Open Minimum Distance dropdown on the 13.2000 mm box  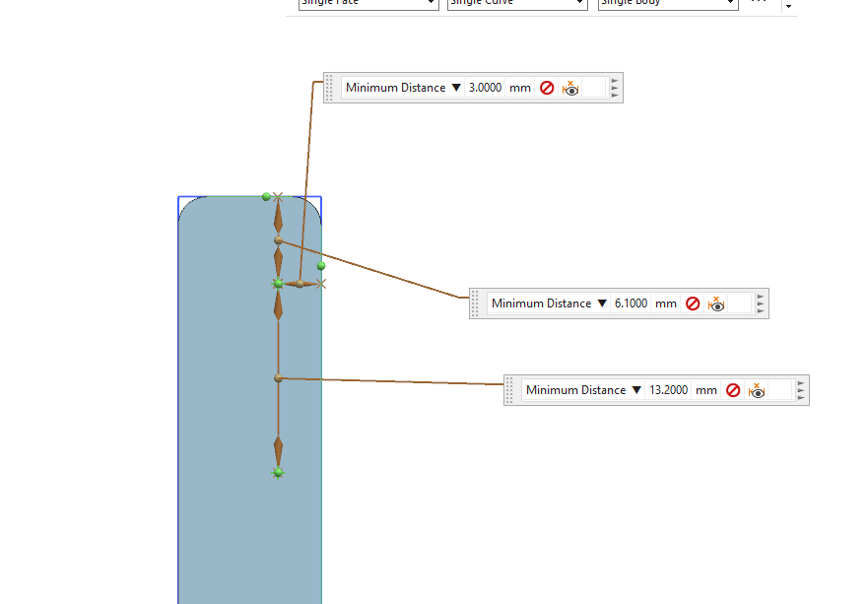pyautogui.click(x=636, y=390)
